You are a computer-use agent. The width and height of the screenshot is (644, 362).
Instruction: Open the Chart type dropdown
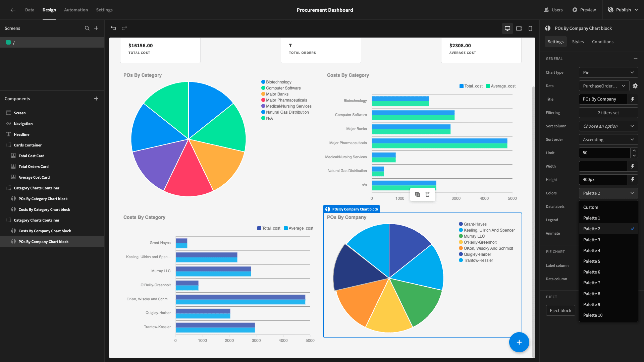(608, 72)
